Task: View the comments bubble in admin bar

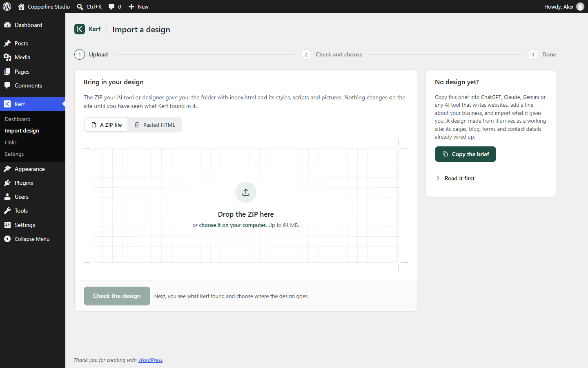Action: 111,7
